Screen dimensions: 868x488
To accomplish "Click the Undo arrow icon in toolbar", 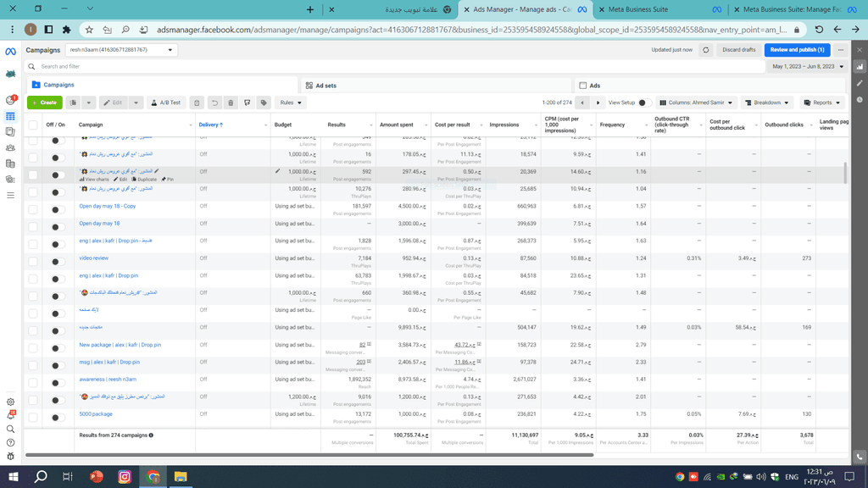I will [214, 103].
